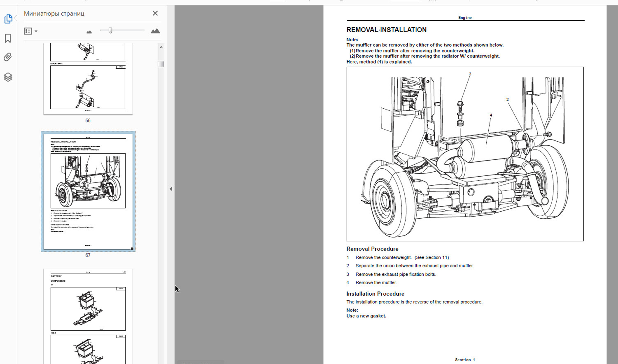Collapse the navigation pane with left arrow

tap(171, 189)
